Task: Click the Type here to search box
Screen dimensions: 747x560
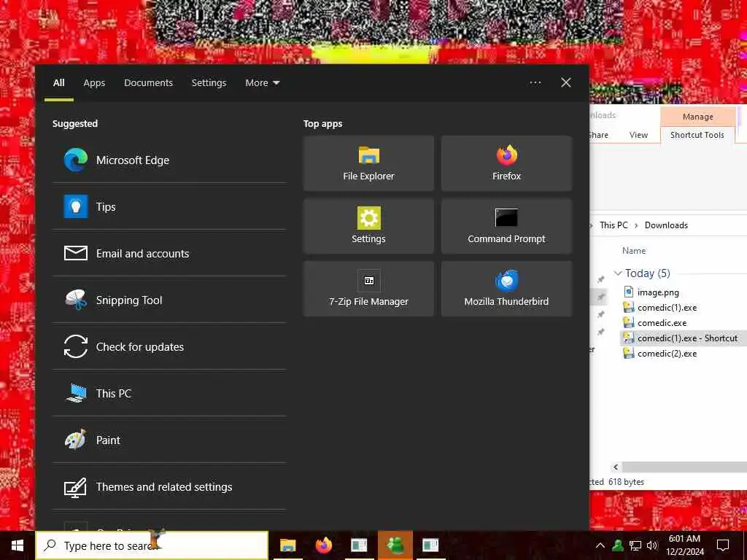Action: (x=152, y=545)
